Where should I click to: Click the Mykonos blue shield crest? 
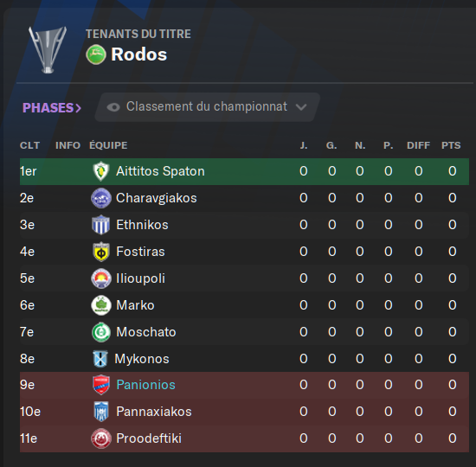point(100,359)
